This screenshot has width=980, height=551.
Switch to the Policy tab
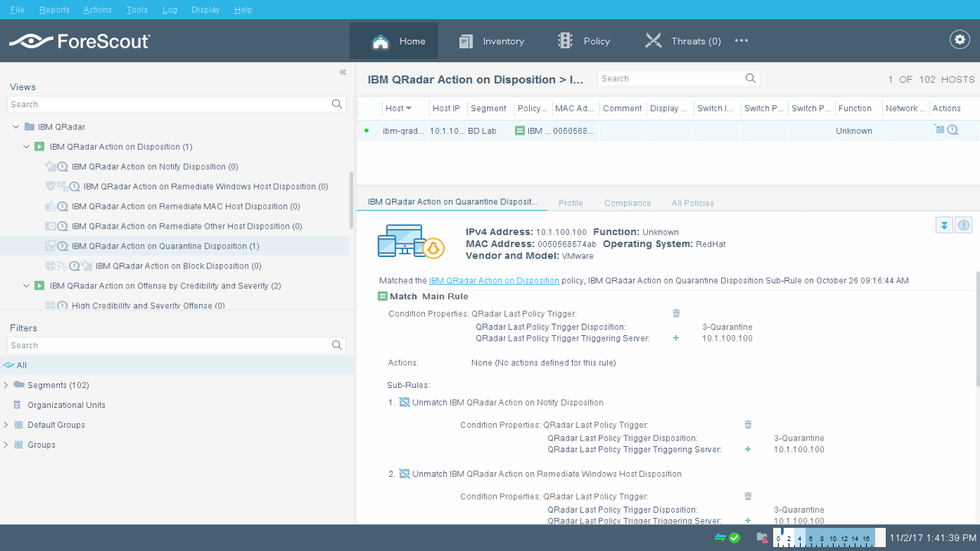583,41
